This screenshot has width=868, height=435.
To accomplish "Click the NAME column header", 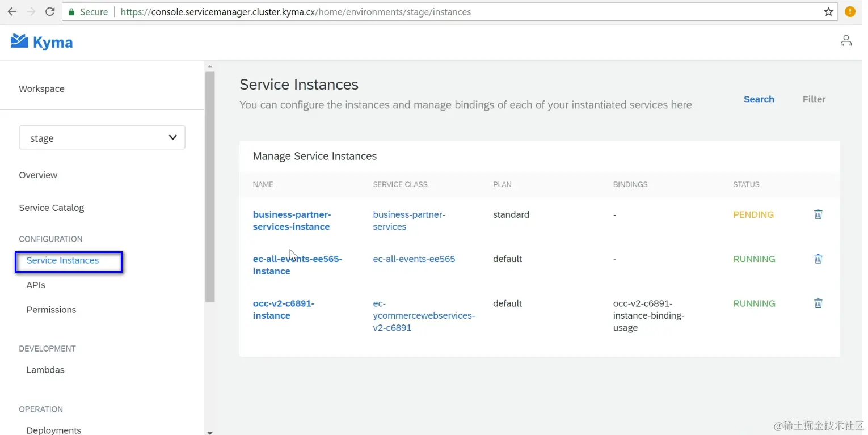I will (x=263, y=184).
